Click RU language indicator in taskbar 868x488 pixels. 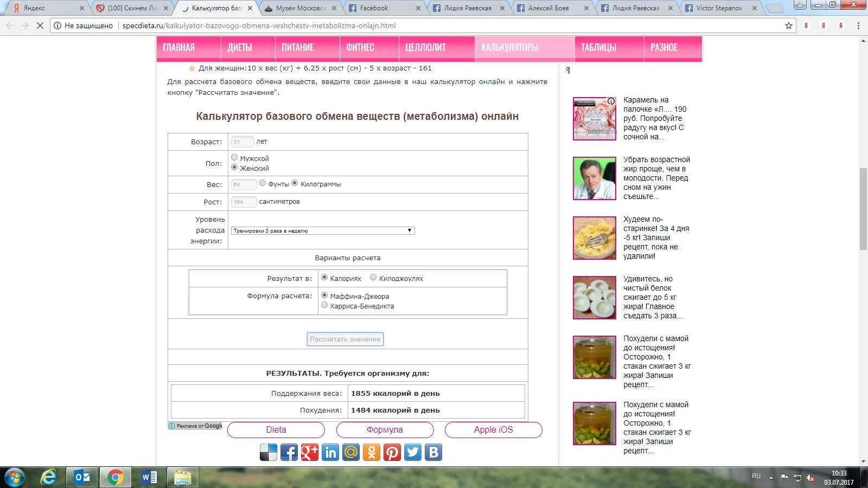coord(756,476)
